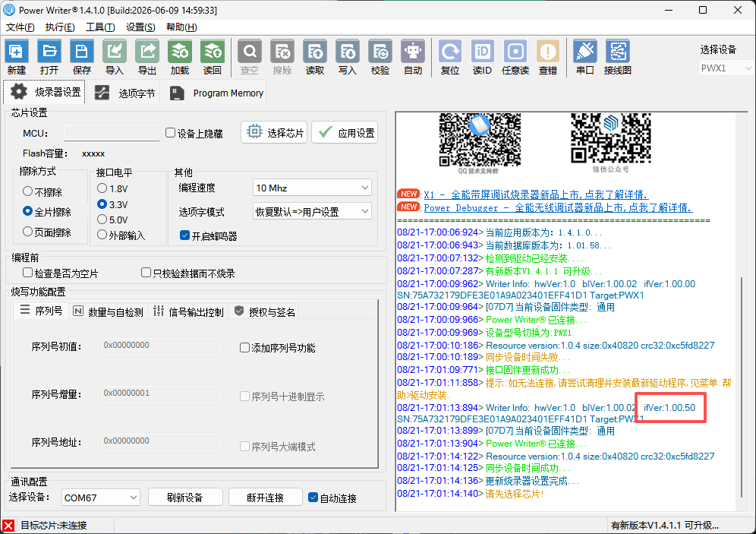Screen dimensions: 756x534
Task: Switch to 序列号 tab
Action: pos(41,311)
